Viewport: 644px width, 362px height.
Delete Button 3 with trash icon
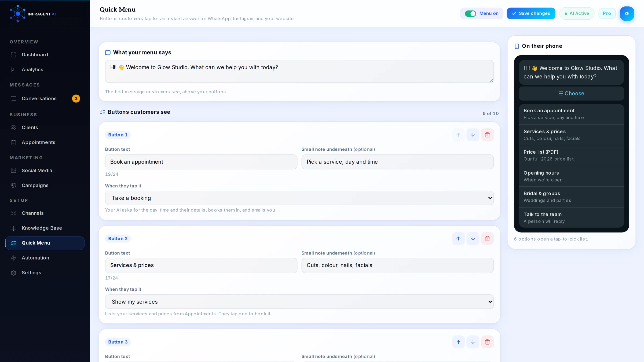click(x=487, y=342)
